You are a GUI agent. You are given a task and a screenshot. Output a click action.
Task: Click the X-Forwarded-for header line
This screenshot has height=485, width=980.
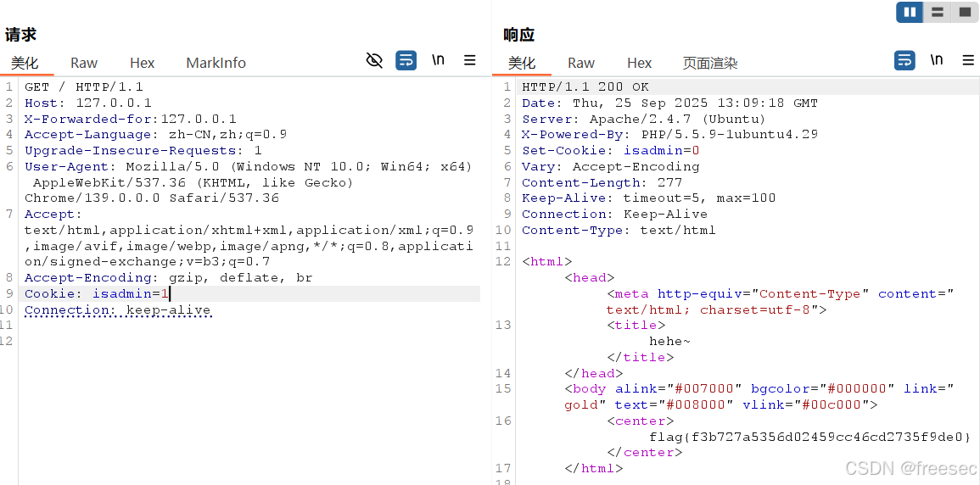[131, 120]
